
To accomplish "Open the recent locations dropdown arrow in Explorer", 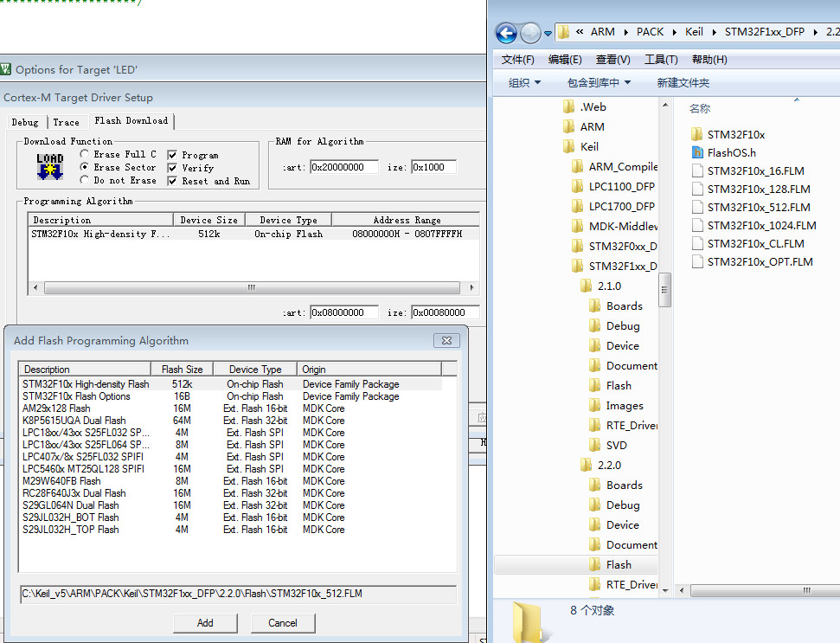I will [548, 33].
